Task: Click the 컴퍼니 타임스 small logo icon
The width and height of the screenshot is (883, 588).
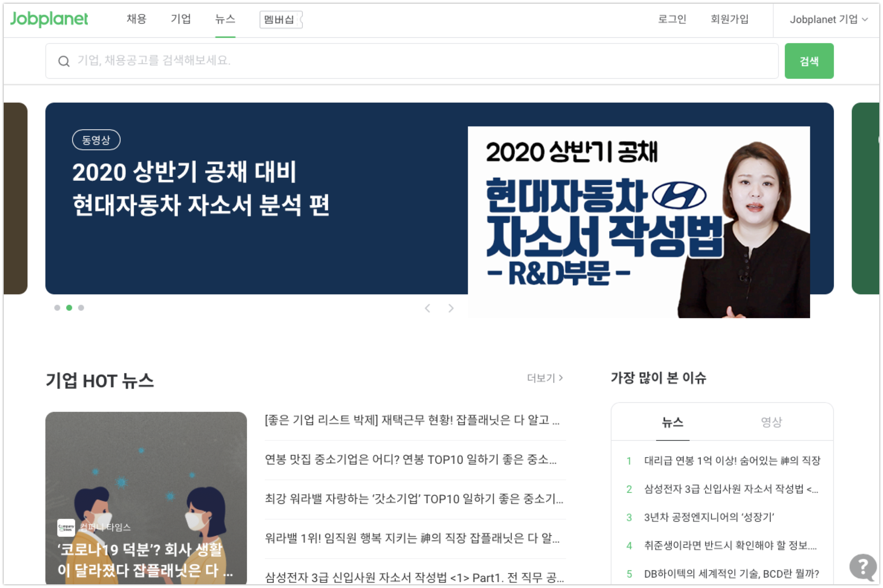Action: [x=66, y=528]
